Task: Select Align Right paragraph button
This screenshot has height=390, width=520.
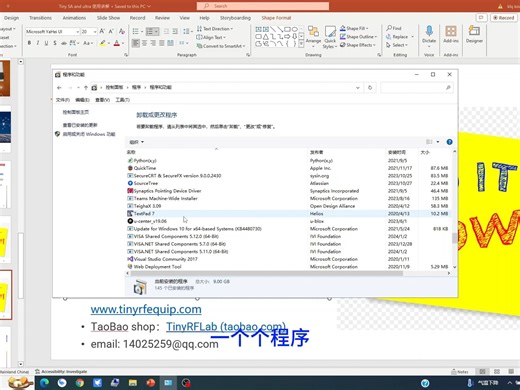Action: 153,43
